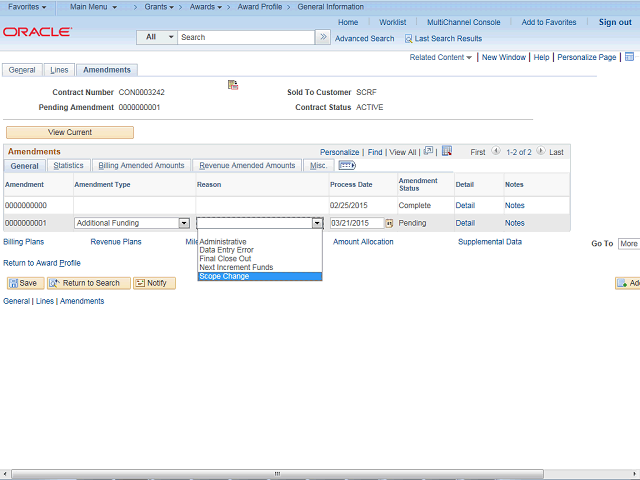Click the previous row arrow in Amendments
The height and width of the screenshot is (480, 640).
(496, 151)
